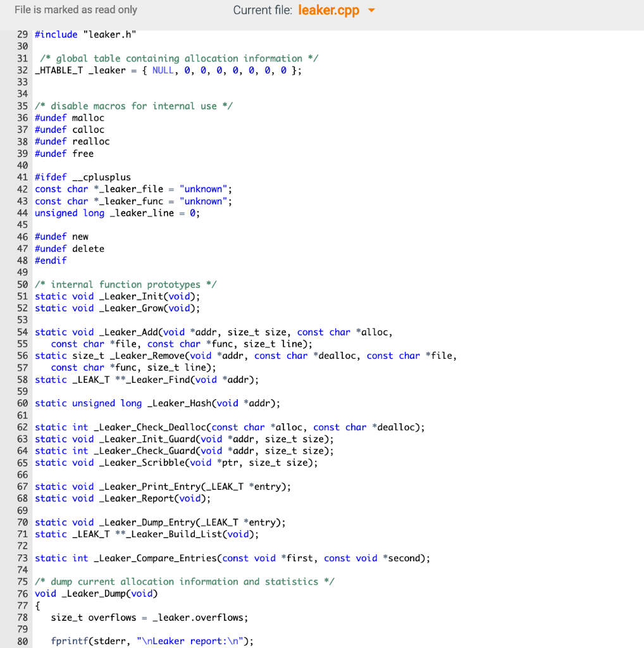Select the NULL keyword on line 32
644x648 pixels.
pyautogui.click(x=163, y=70)
